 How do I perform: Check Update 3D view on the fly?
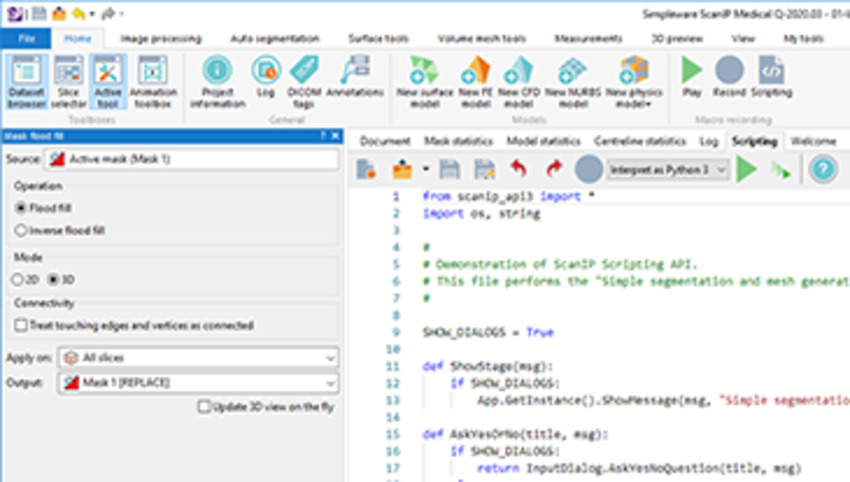[x=205, y=407]
